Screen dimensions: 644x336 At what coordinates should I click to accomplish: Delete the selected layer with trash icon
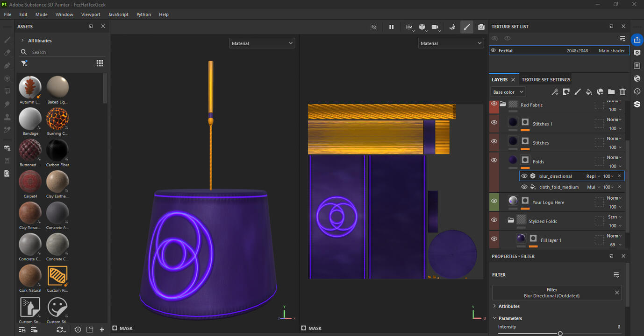pyautogui.click(x=623, y=92)
